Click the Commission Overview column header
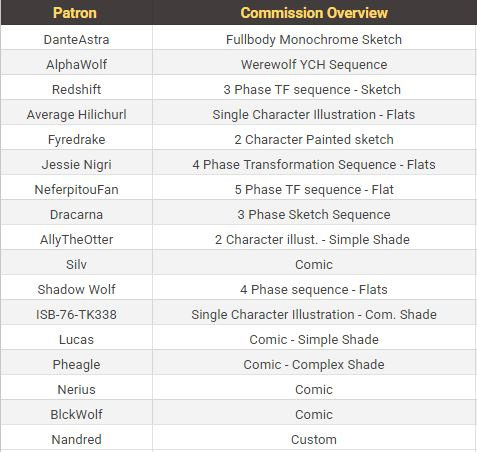 pyautogui.click(x=314, y=13)
